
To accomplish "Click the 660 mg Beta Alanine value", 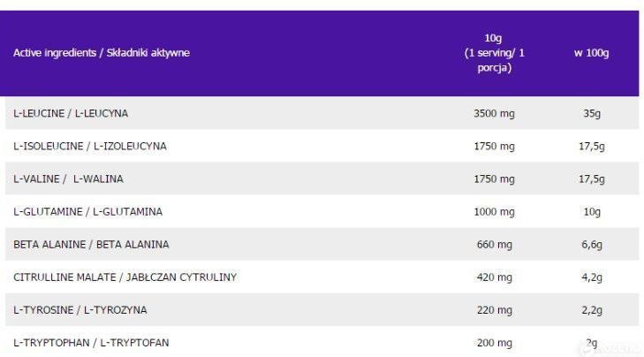I will (x=495, y=245).
